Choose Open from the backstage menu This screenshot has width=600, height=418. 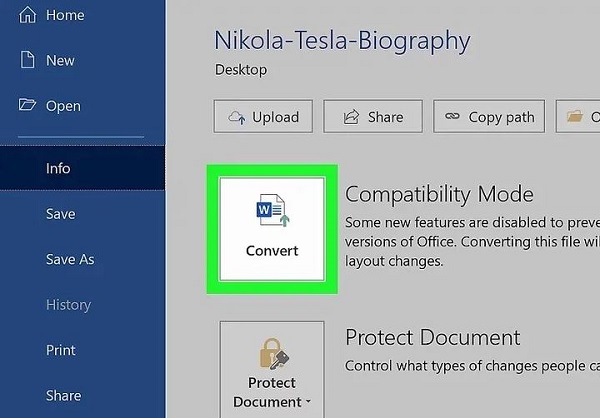[63, 106]
